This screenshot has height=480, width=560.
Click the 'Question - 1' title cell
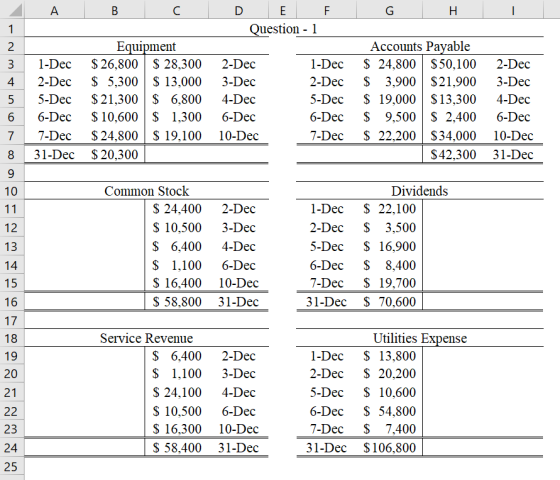(283, 28)
